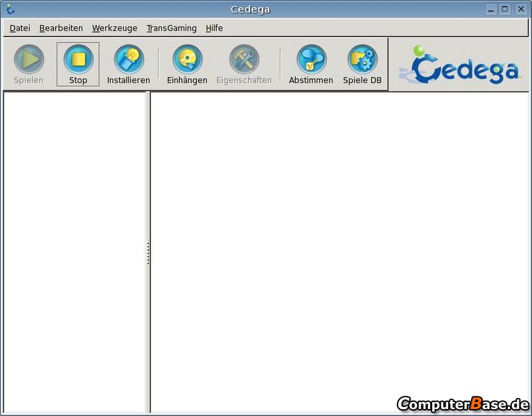Open the Installieren game installer
The height and width of the screenshot is (416, 532).
129,64
